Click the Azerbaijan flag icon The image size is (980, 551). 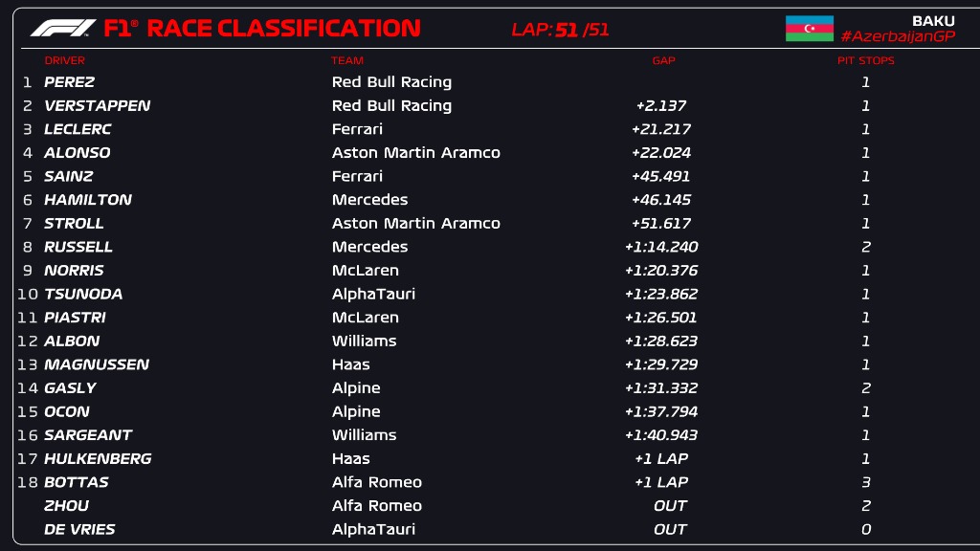click(x=810, y=29)
